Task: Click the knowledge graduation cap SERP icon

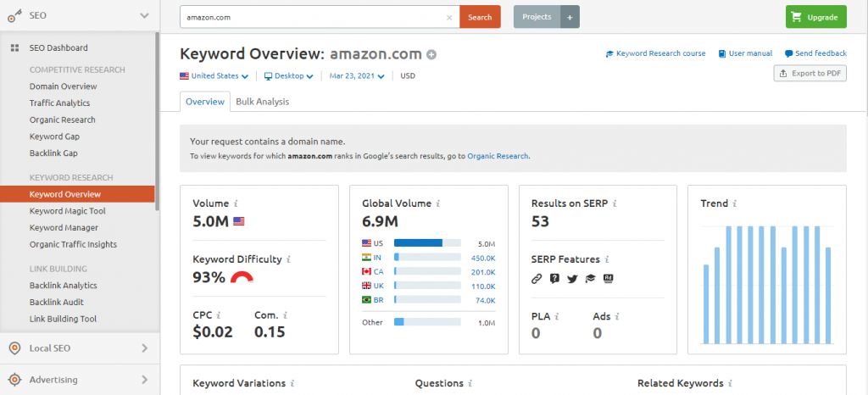Action: [x=590, y=278]
